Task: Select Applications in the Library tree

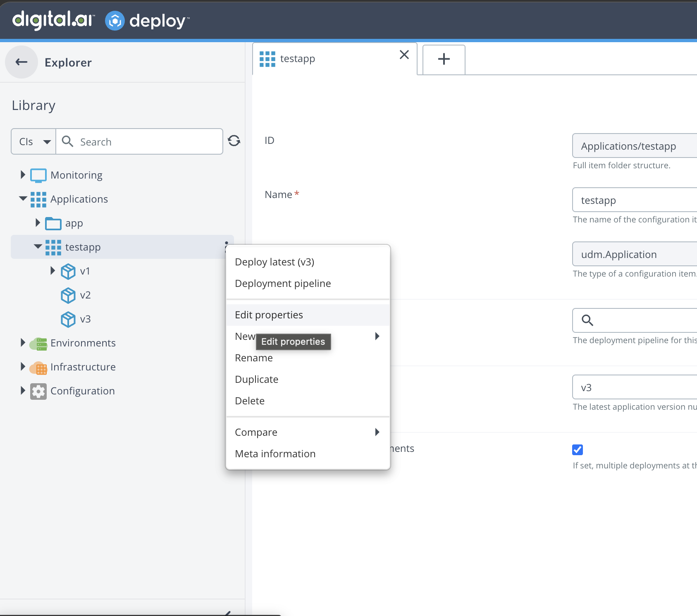Action: pos(79,199)
